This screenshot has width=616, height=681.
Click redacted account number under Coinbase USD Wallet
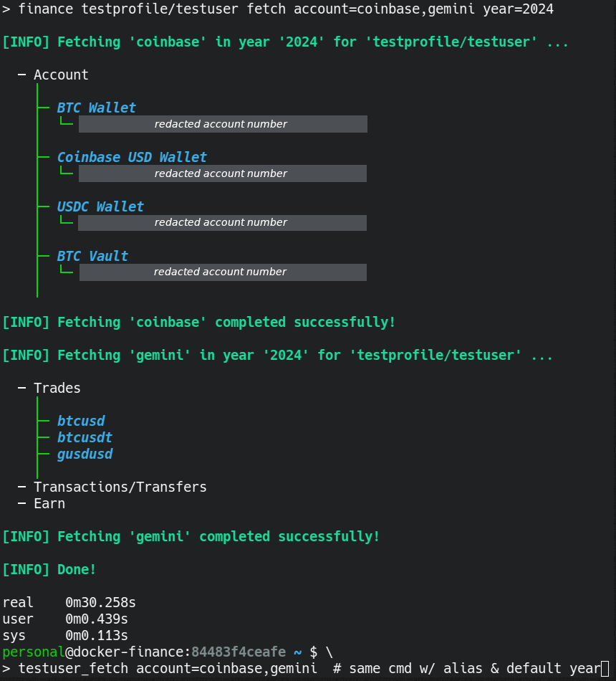222,173
